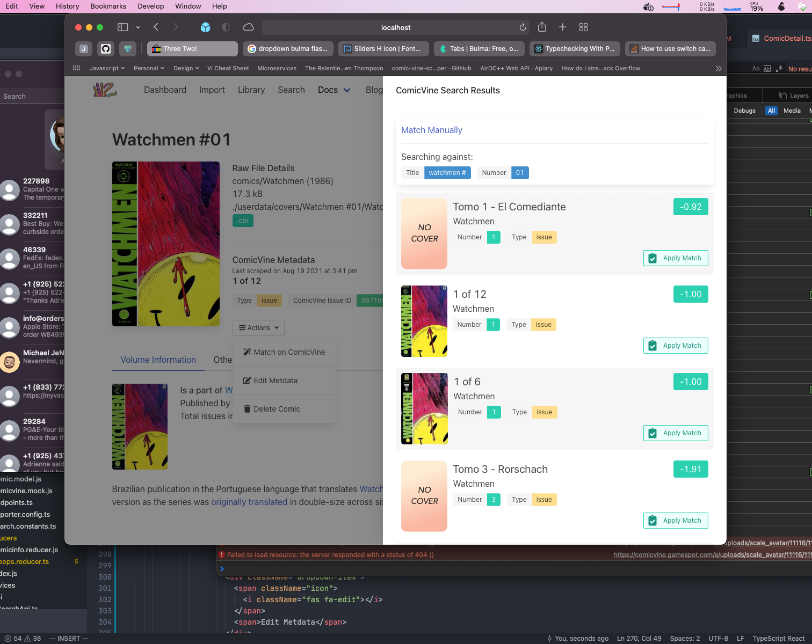Screen dimensions: 812x644
Task: Open a new tab with plus icon
Action: 562,27
